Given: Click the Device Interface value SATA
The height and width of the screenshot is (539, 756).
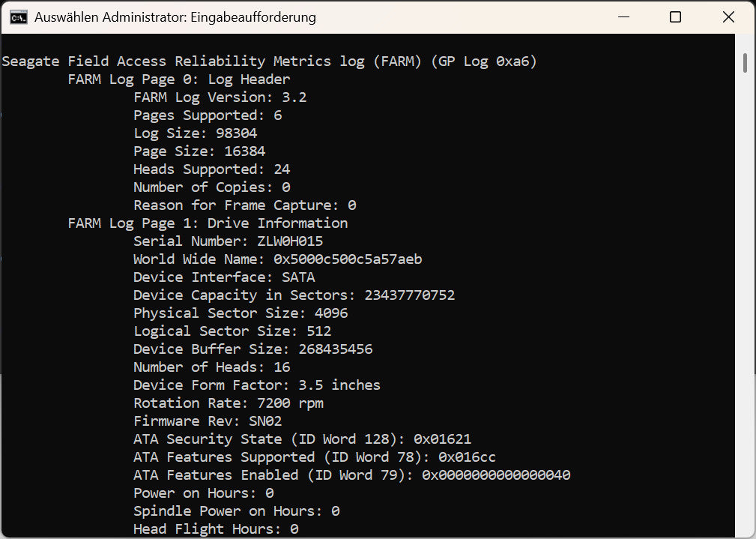Looking at the screenshot, I should (298, 277).
